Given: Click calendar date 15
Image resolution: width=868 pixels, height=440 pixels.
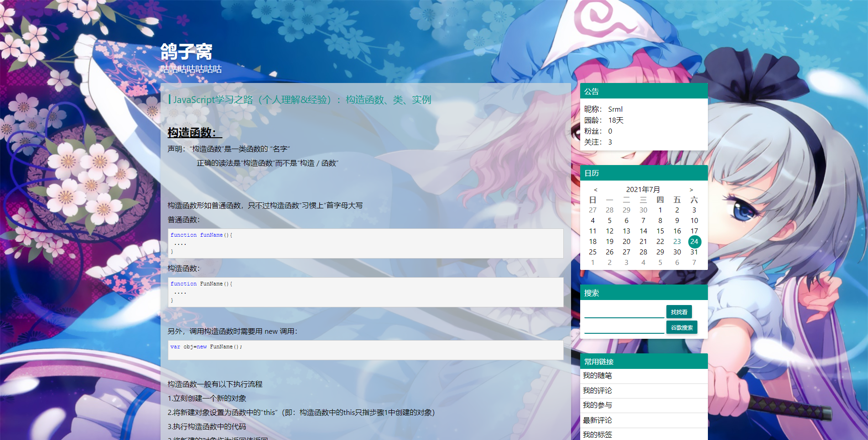Looking at the screenshot, I should 660,231.
